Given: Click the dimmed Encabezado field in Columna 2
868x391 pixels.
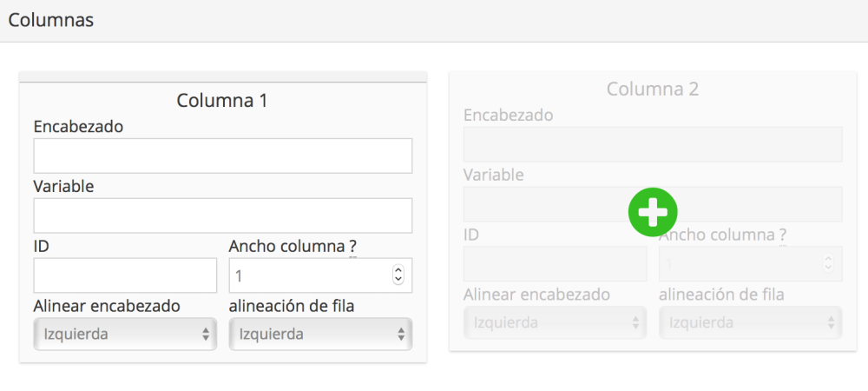Looking at the screenshot, I should pos(653,144).
